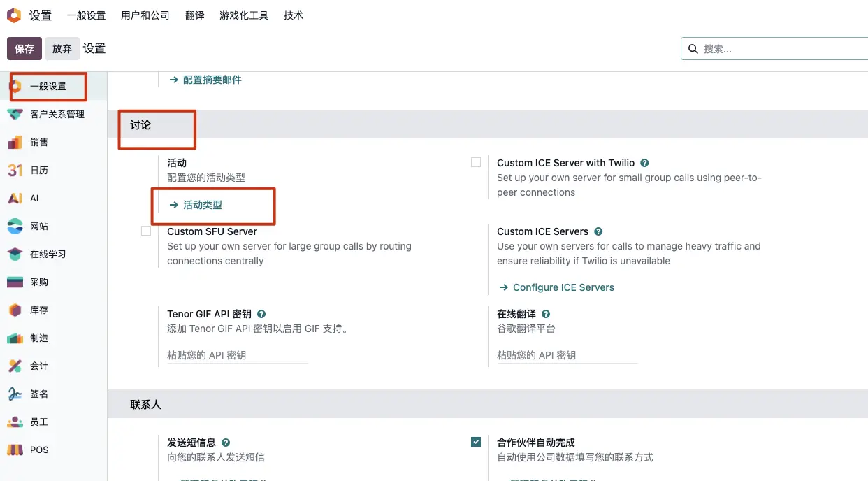868x481 pixels.
Task: Open the 会计 settings section
Action: pos(38,366)
